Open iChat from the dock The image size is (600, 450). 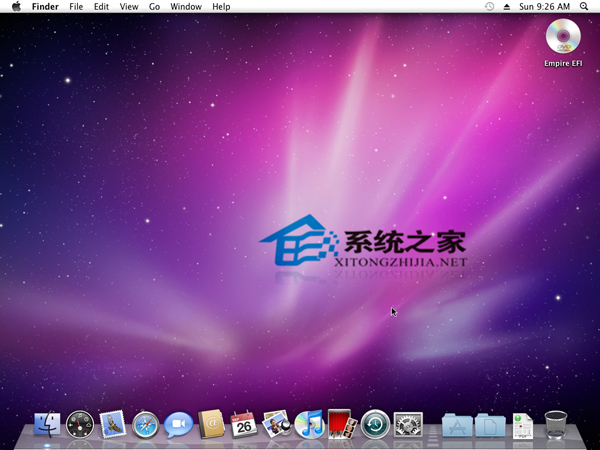[178, 425]
